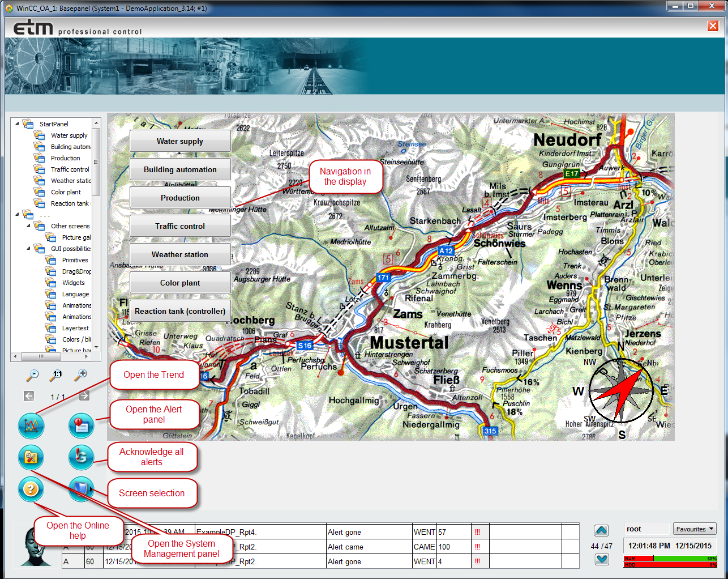This screenshot has width=728, height=579.
Task: Click the '44 / 47' alert counter
Action: [x=601, y=546]
